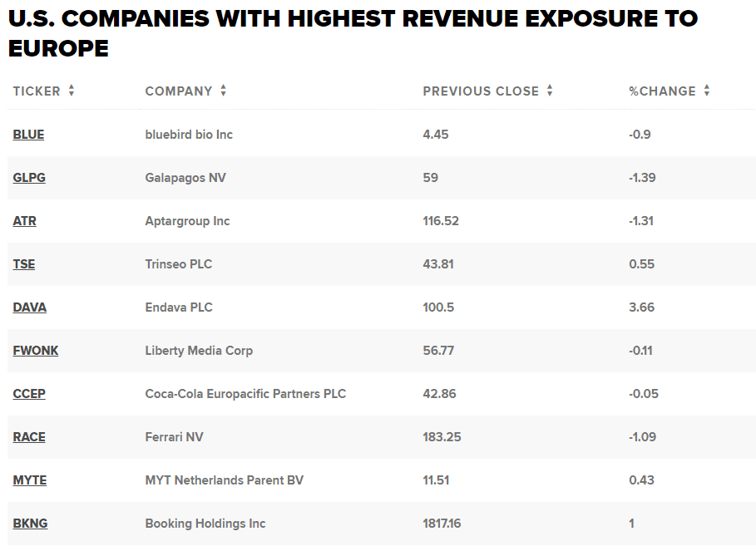Follow the ATR ticker link

point(25,221)
